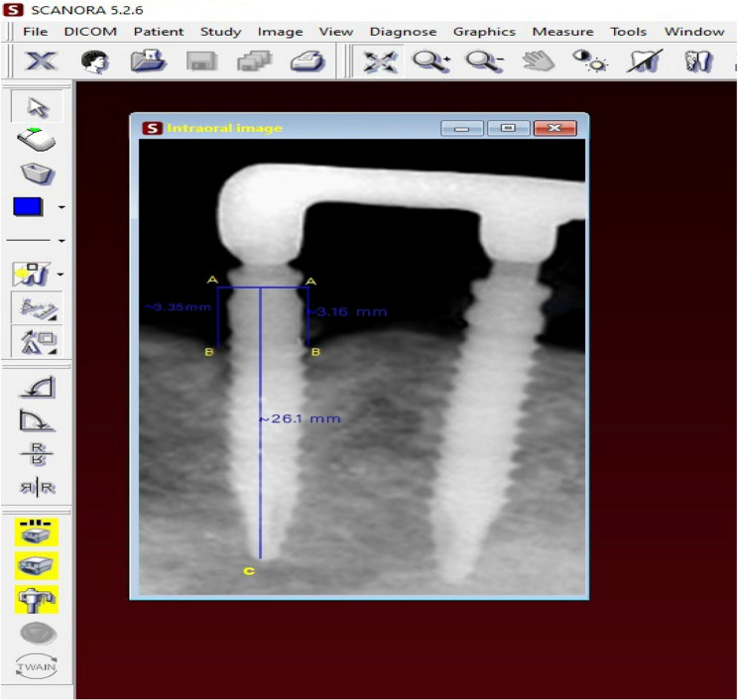
Task: Select the hand pan tool
Action: [538, 61]
